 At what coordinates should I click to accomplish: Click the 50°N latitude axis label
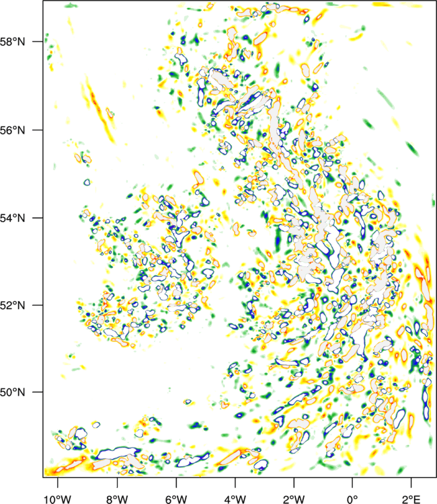coord(12,392)
